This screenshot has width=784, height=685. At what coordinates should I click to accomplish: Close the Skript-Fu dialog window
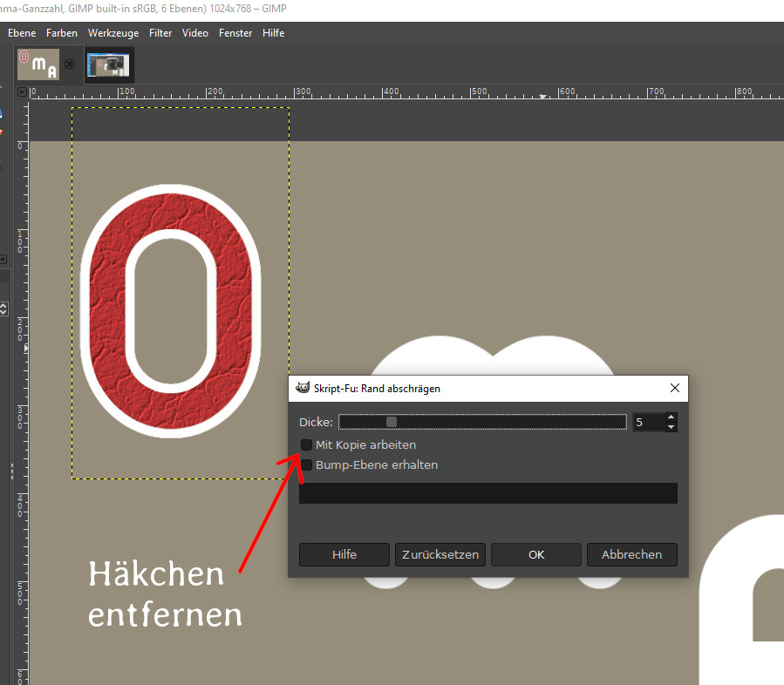tap(674, 389)
